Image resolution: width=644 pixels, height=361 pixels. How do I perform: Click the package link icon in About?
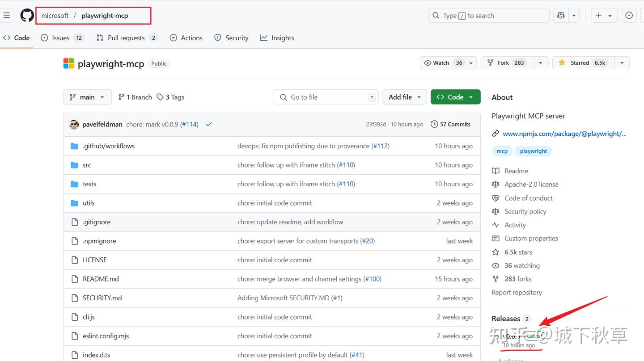coord(496,134)
